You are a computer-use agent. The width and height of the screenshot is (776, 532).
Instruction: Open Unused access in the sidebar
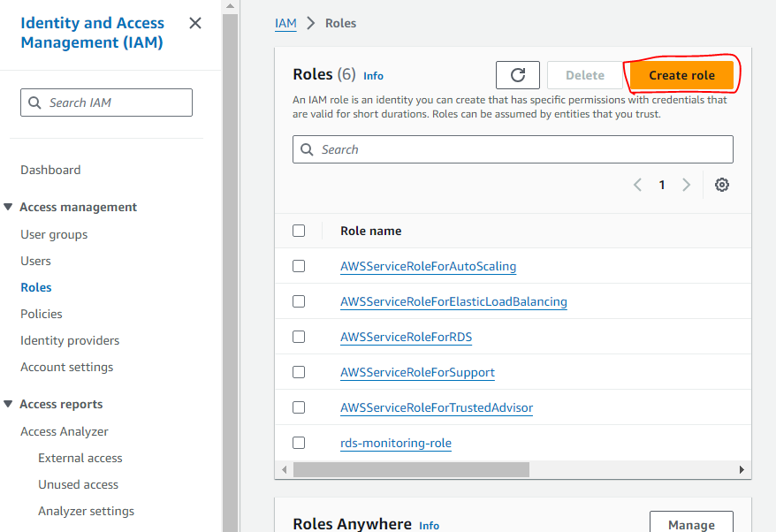pos(78,484)
